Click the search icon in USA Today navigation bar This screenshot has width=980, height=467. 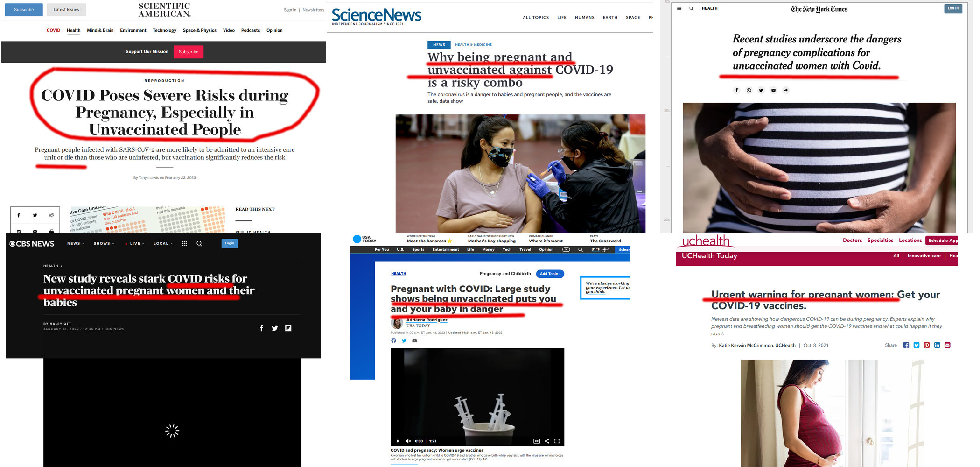click(581, 250)
